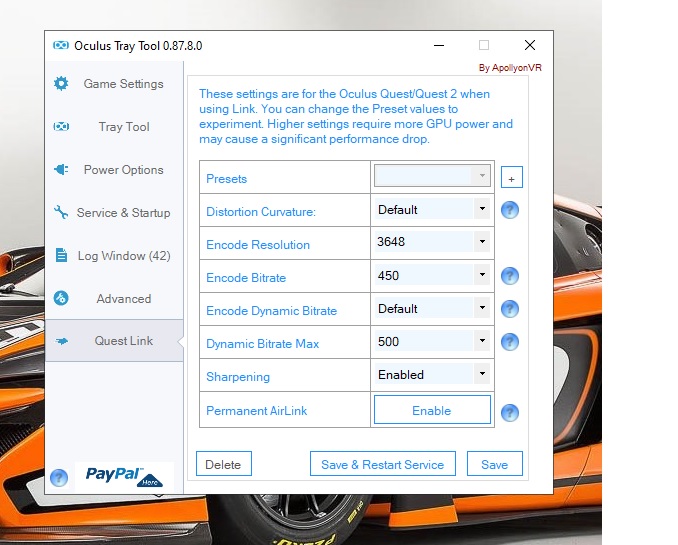Minimize the Oculus Tray Tool window
Image resolution: width=678 pixels, height=545 pixels.
439,45
